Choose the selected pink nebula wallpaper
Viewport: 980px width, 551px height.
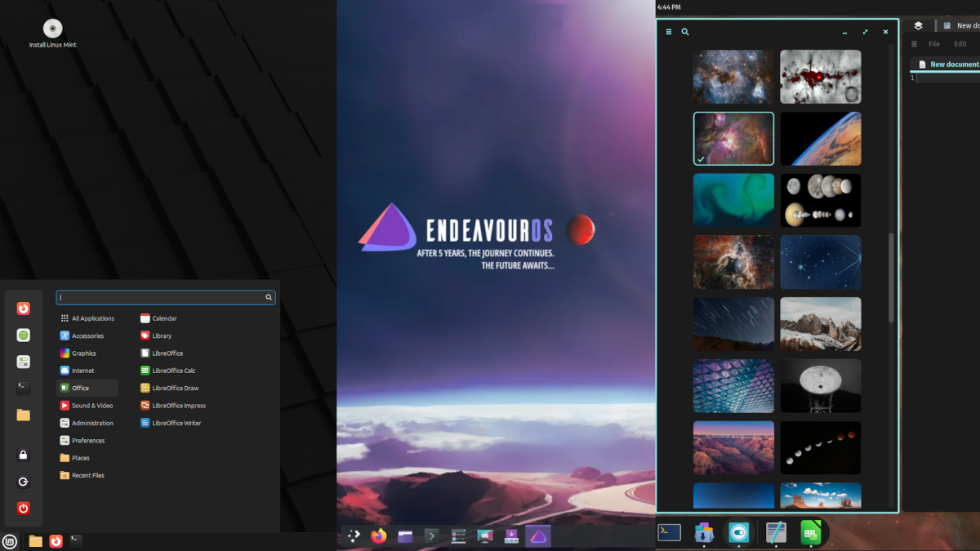click(733, 139)
